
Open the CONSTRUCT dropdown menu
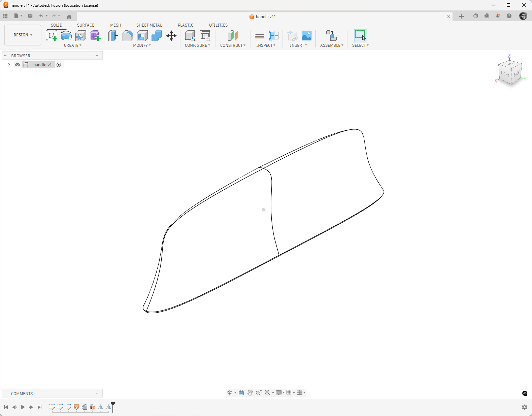[x=233, y=45]
